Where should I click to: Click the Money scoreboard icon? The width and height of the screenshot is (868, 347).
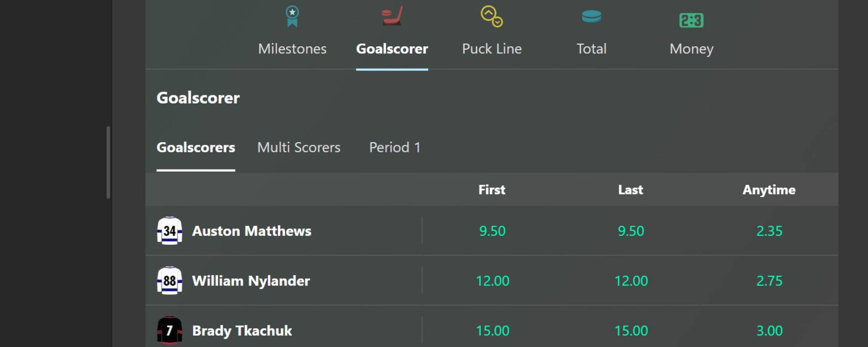click(691, 20)
